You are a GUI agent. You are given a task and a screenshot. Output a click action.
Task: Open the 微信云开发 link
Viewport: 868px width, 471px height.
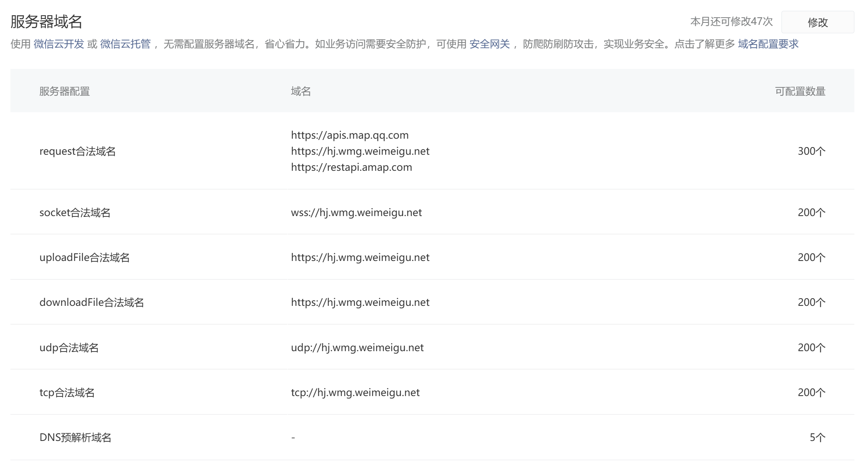click(x=59, y=44)
